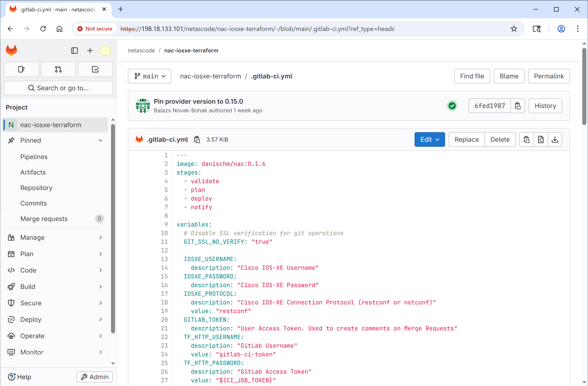Open a new browser tab
The width and height of the screenshot is (588, 386).
[121, 9]
